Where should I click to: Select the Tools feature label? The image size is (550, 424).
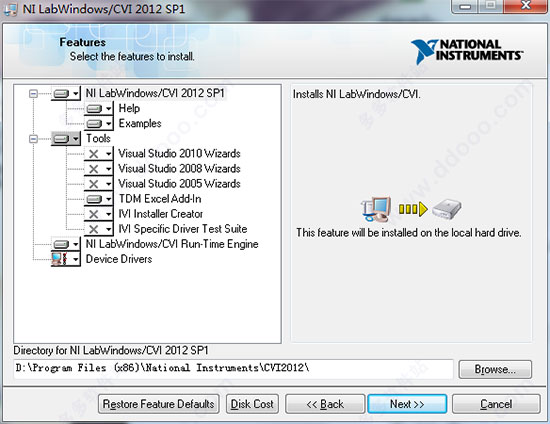98,139
